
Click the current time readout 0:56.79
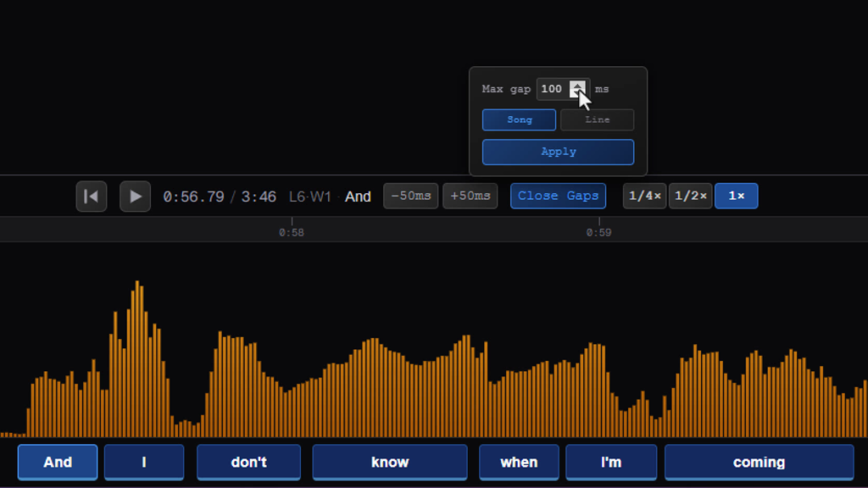193,197
